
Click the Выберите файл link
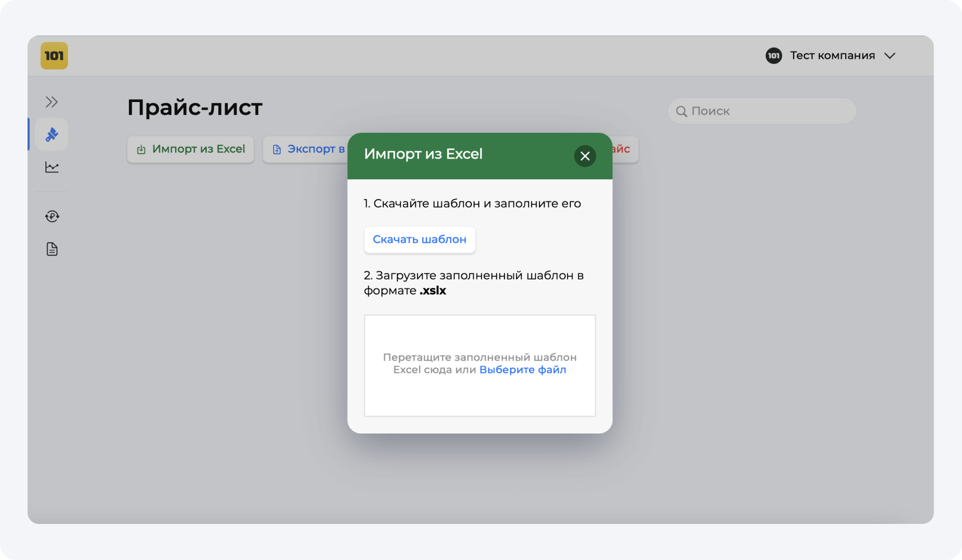click(x=522, y=370)
